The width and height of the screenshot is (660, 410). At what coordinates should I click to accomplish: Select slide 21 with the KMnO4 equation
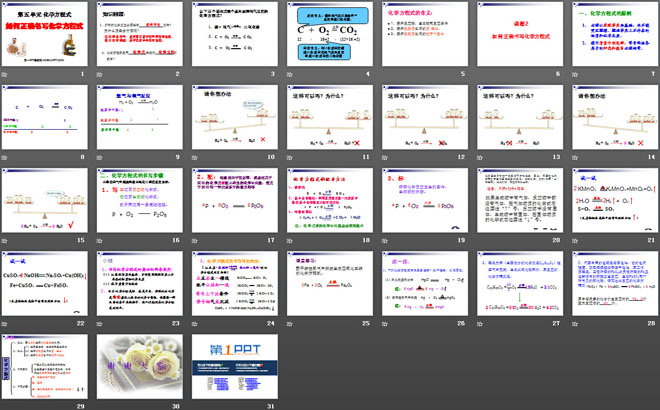coord(615,200)
